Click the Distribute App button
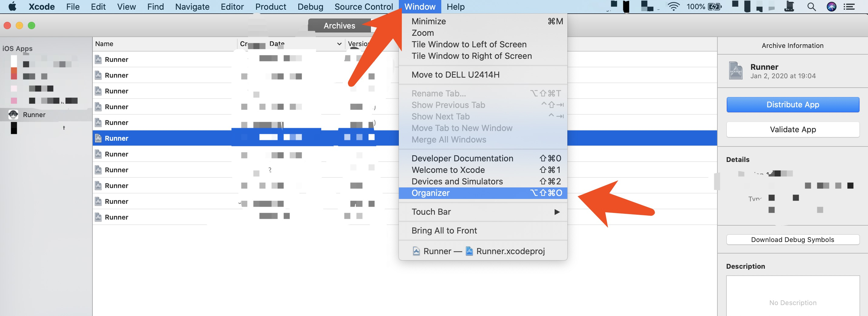 click(x=793, y=105)
